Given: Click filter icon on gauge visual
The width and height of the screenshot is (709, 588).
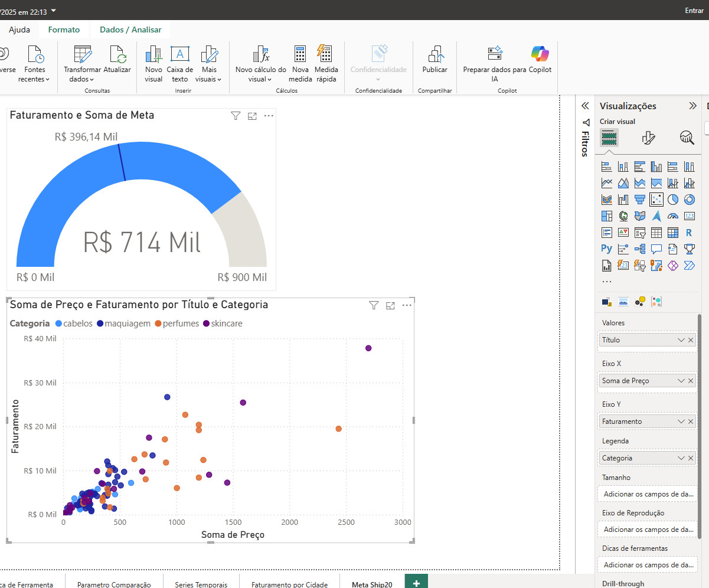Looking at the screenshot, I should pyautogui.click(x=236, y=116).
